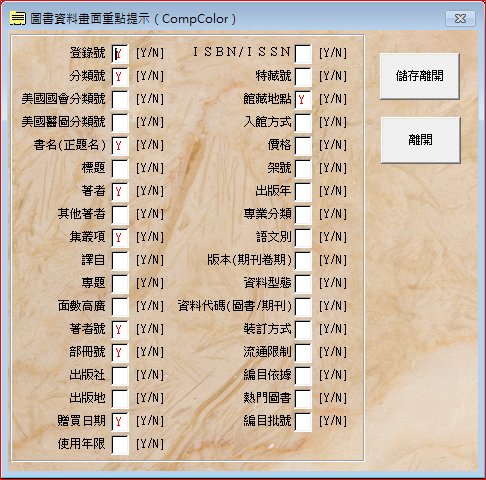Focus the 著者 Y/N field

tap(120, 192)
